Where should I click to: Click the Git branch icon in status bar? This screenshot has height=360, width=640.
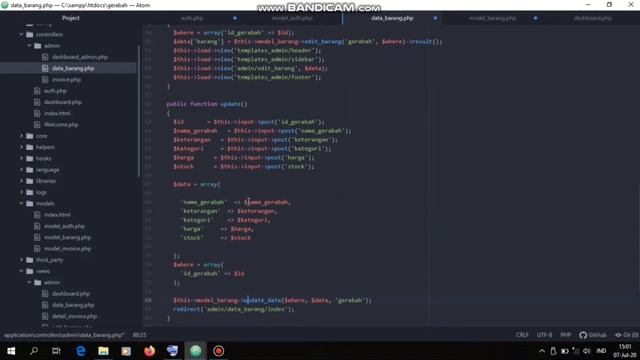point(618,335)
